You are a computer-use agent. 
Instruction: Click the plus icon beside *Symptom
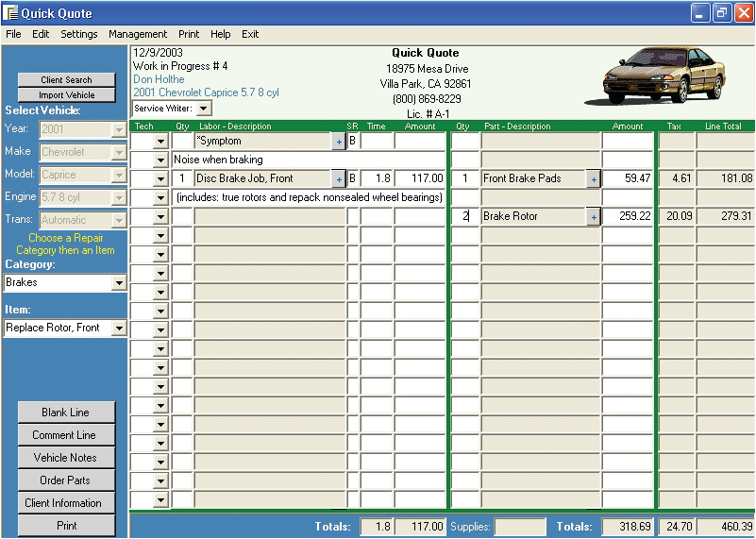coord(339,142)
